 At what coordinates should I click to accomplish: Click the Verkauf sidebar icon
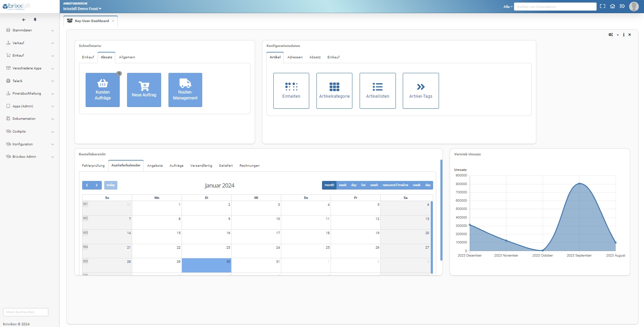tap(8, 43)
